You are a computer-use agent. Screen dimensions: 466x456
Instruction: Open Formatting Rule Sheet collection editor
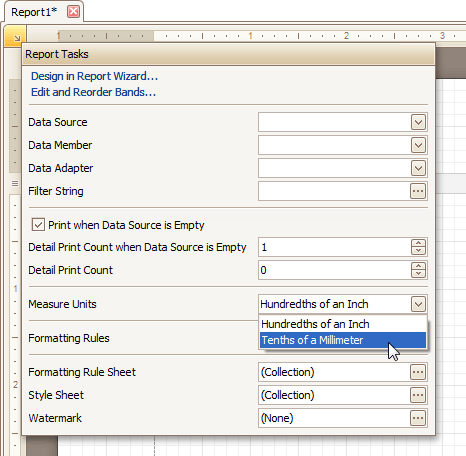(x=418, y=372)
